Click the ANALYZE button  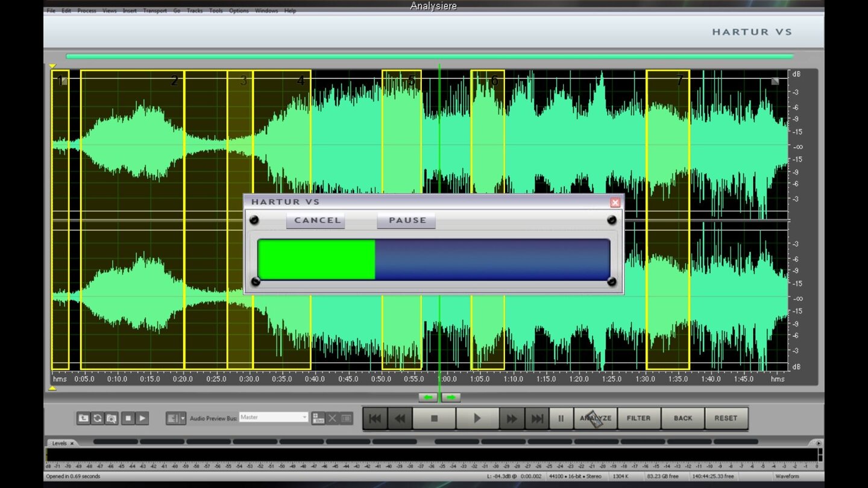(596, 418)
